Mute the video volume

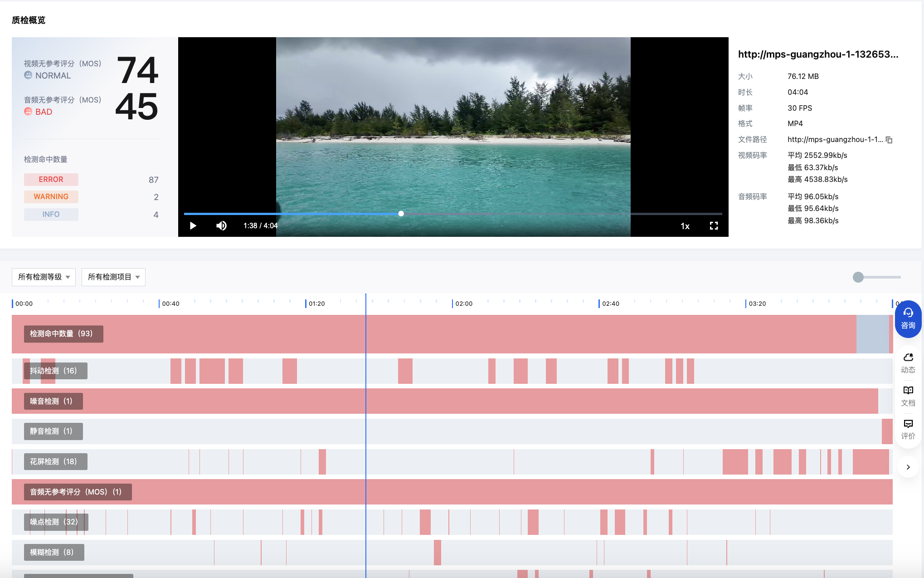pyautogui.click(x=221, y=226)
